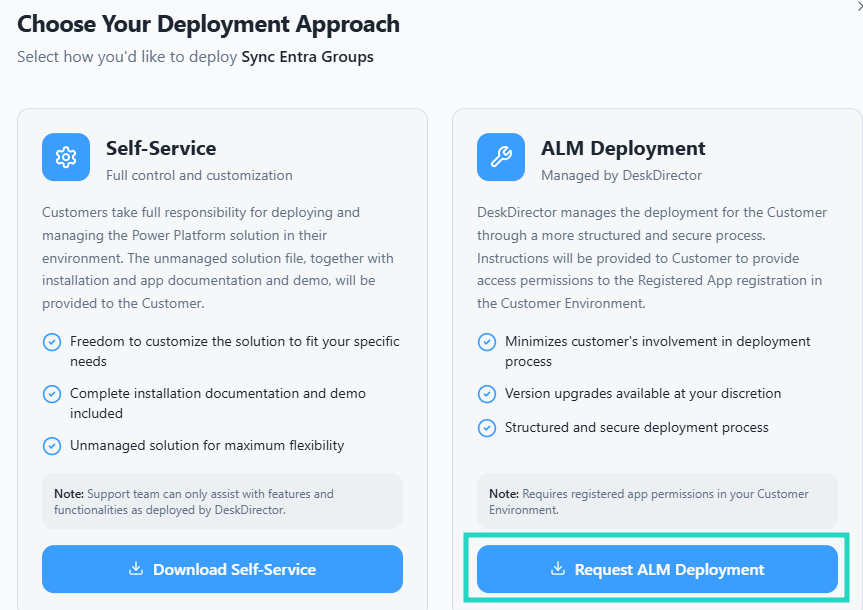Click check icon beside 'Version upgrades available'
Screen dimensions: 863x610
click(x=487, y=394)
